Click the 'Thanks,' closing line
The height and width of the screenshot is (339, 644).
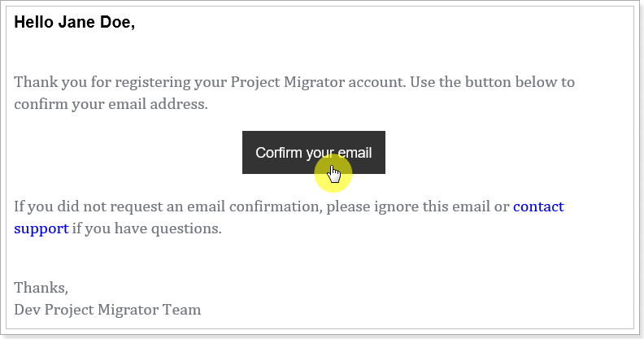(41, 288)
